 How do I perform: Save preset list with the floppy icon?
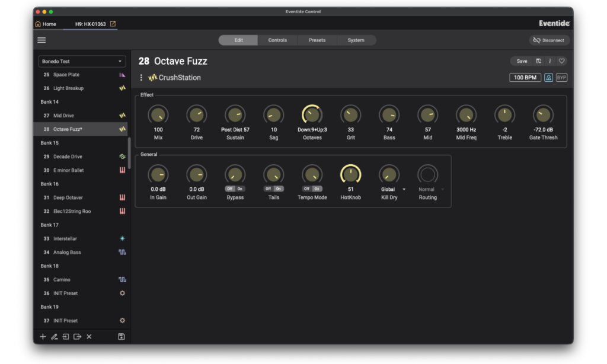point(121,337)
